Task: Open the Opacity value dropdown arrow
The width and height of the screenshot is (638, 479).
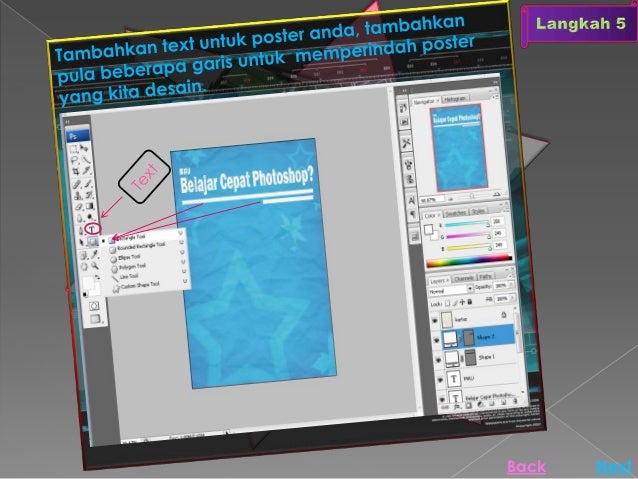Action: 511,284
